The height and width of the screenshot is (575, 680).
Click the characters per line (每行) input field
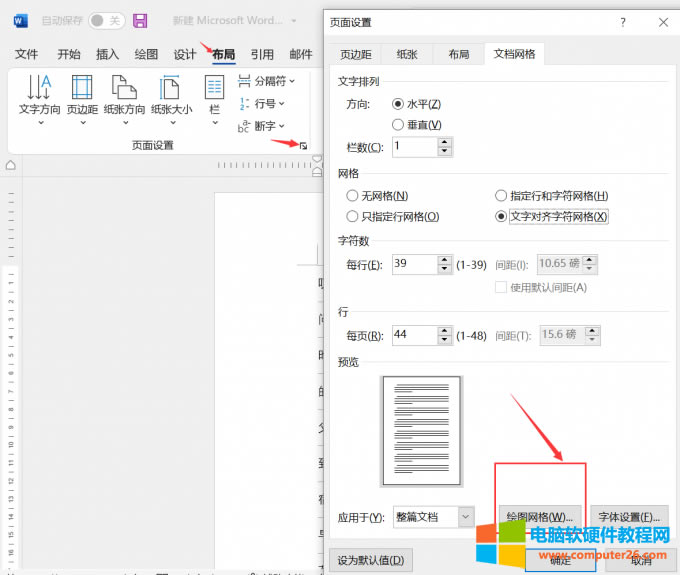click(412, 264)
